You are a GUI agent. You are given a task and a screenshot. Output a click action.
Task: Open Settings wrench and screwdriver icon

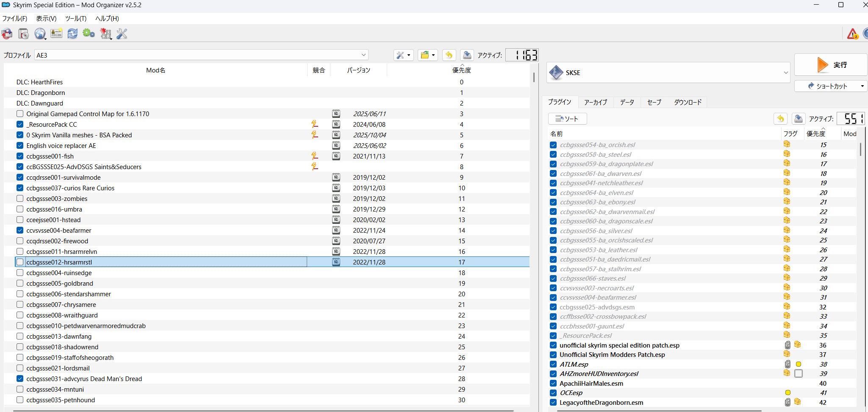[x=122, y=34]
